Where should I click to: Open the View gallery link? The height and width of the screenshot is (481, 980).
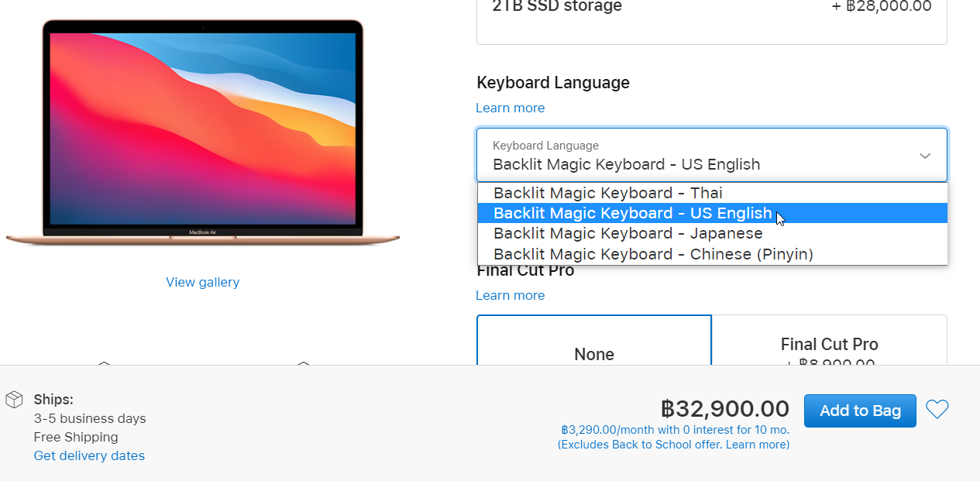point(202,282)
